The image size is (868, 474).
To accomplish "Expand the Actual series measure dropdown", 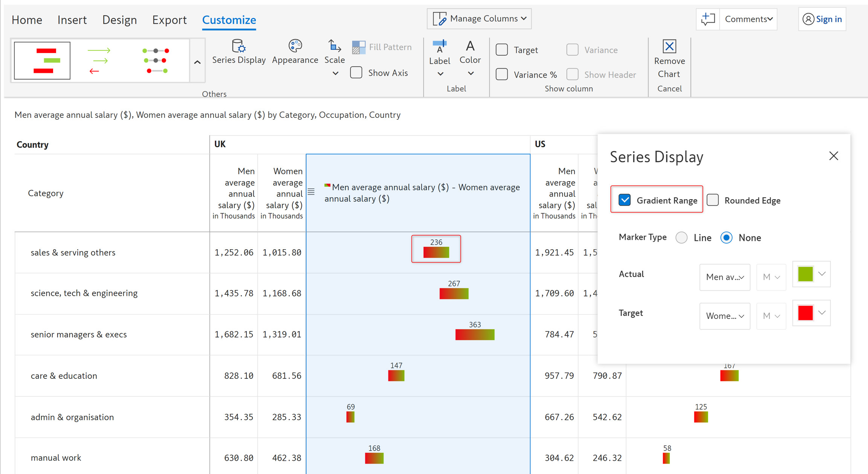I will (724, 277).
